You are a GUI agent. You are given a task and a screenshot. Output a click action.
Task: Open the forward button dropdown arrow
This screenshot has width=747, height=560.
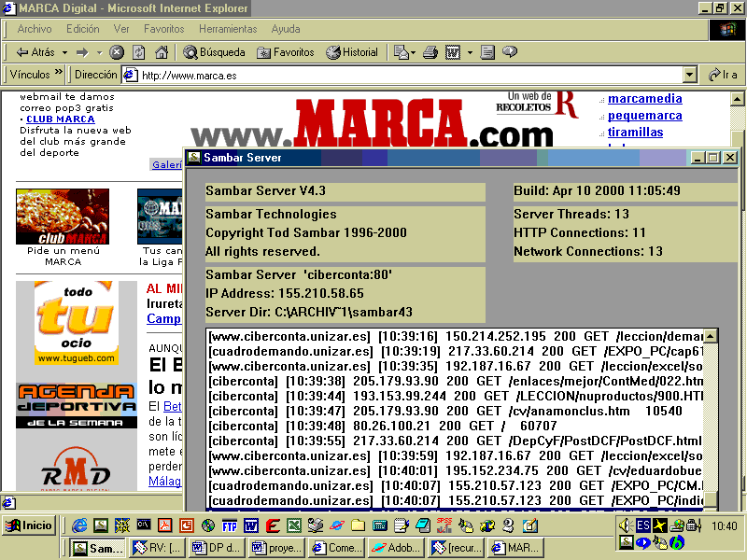click(x=99, y=52)
